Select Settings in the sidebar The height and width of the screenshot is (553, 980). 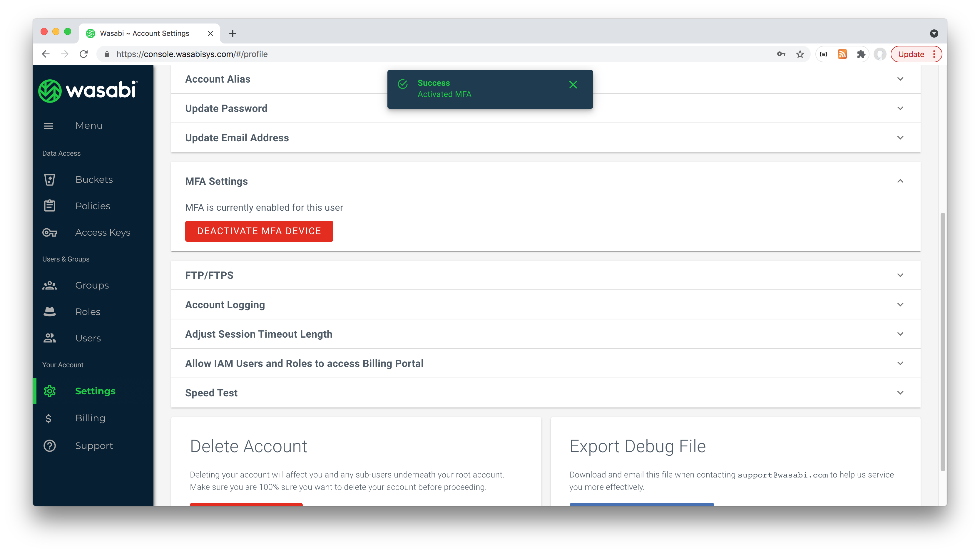[x=95, y=391]
